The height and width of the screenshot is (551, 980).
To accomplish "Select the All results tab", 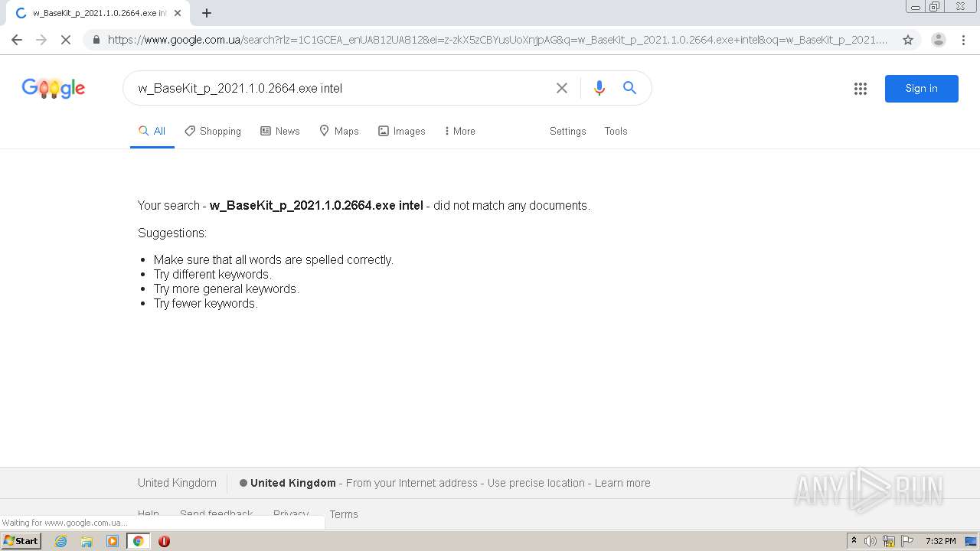I will point(152,131).
